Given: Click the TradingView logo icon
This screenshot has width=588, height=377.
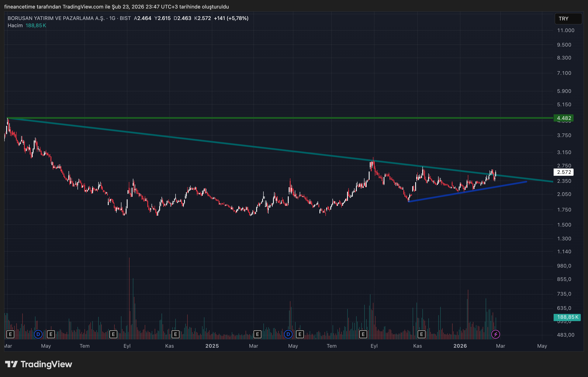Looking at the screenshot, I should [x=11, y=364].
